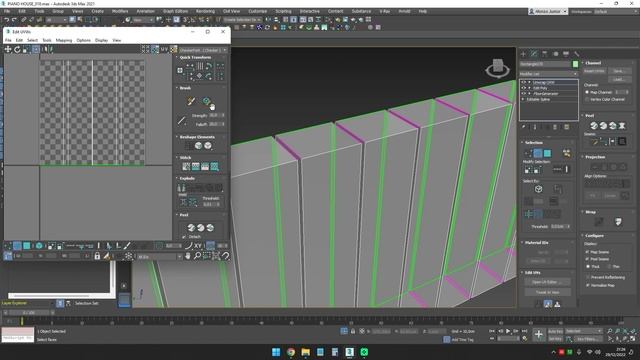Open the Mapping menu in Edit UVWs
The height and width of the screenshot is (360, 640).
tap(64, 40)
